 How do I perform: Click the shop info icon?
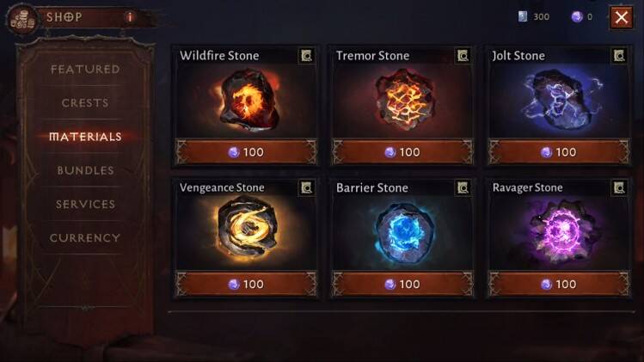pyautogui.click(x=130, y=17)
